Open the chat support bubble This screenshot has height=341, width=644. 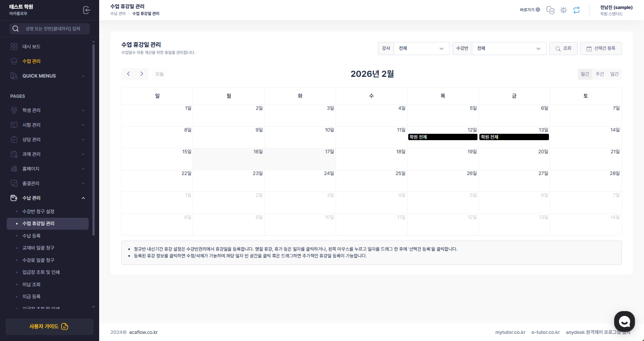(x=624, y=322)
